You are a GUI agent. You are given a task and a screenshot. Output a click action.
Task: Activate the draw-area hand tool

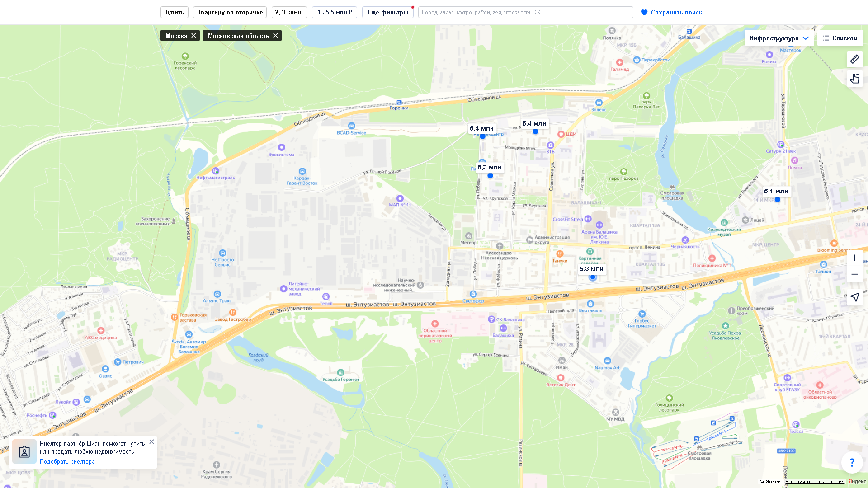pos(854,79)
